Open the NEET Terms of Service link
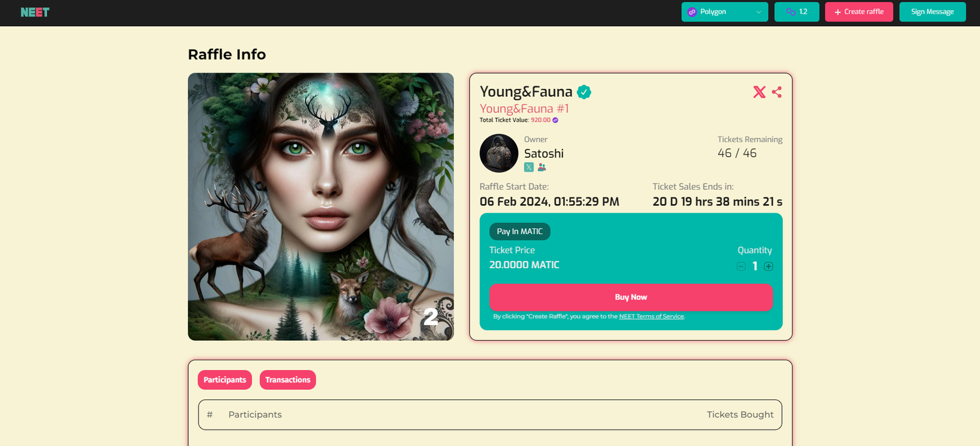Screen dimensions: 980x446 click(651, 317)
